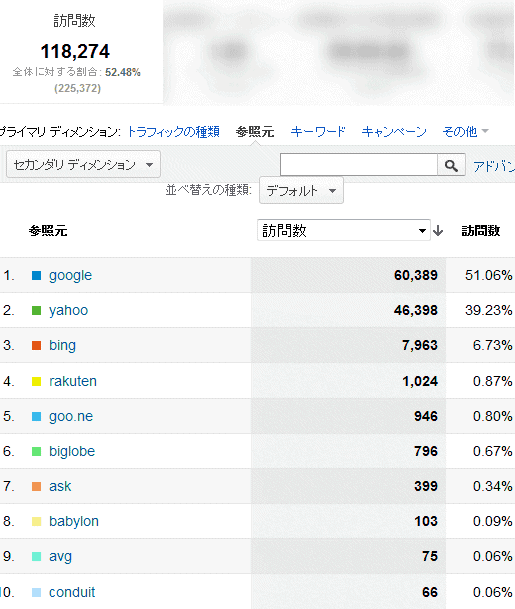Open the ask source link
This screenshot has height=609, width=515.
tap(60, 486)
